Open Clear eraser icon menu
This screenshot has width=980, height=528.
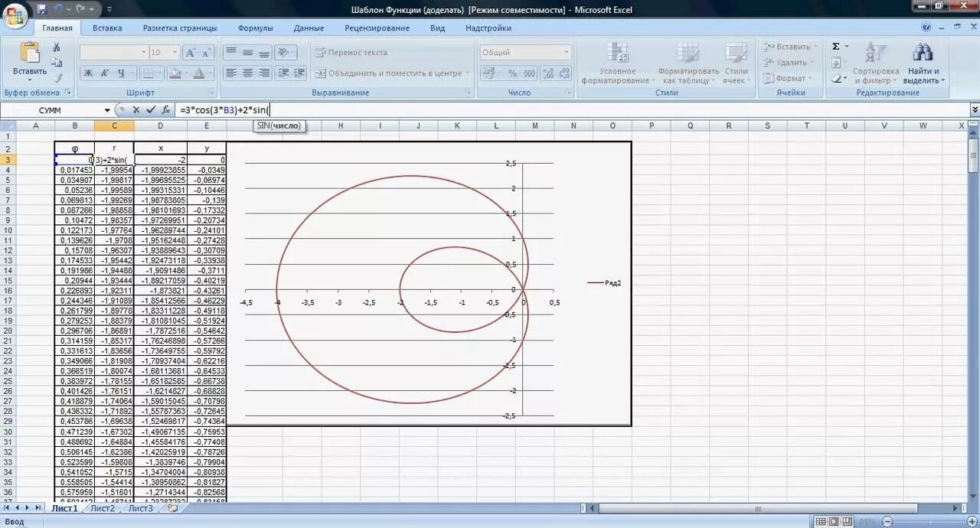click(838, 78)
